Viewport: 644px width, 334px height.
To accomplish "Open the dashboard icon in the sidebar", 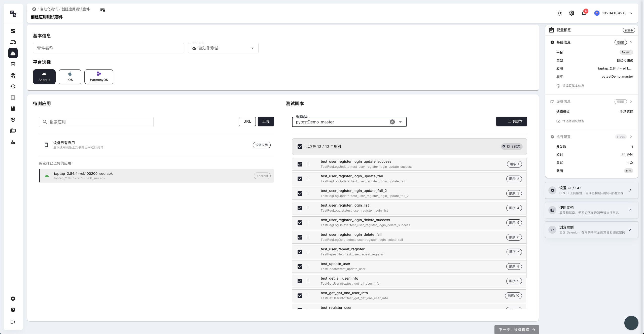I will tap(13, 31).
